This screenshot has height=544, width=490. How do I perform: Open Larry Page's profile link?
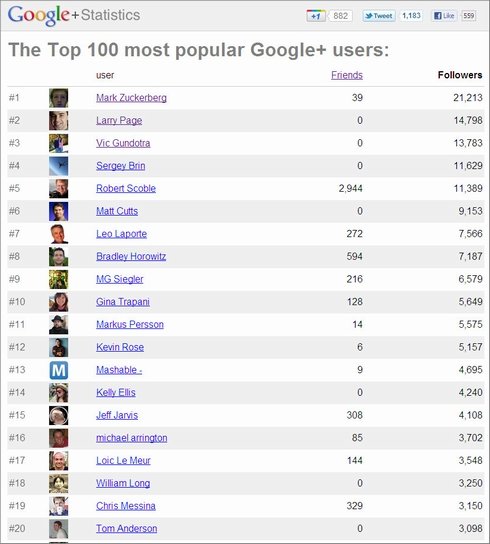click(x=119, y=120)
